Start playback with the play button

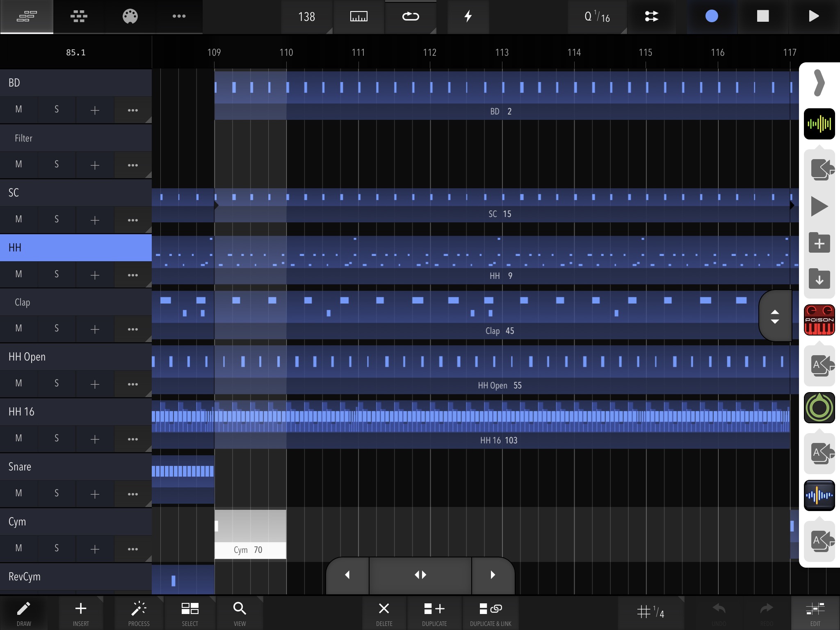[814, 16]
